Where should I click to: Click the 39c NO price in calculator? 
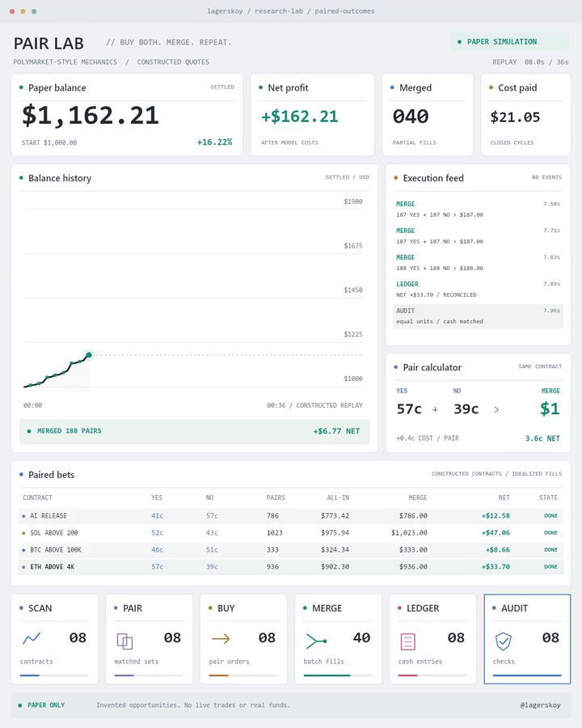[x=466, y=409]
